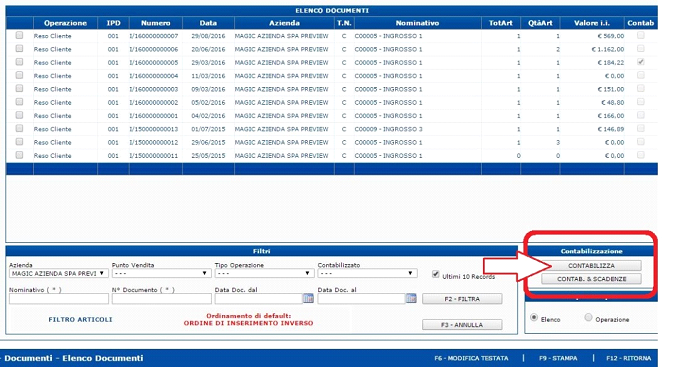Check the row box for document 1/160000000003
The height and width of the screenshot is (368, 686).
[19, 88]
